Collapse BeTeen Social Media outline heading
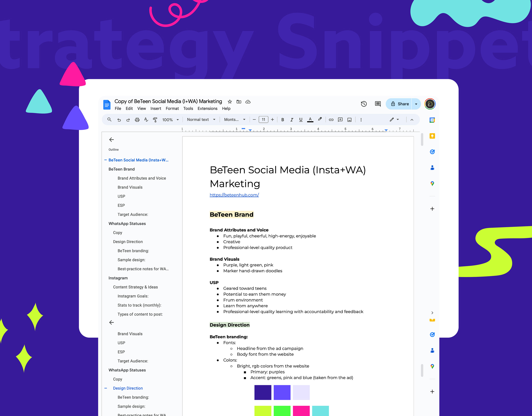 click(x=106, y=160)
